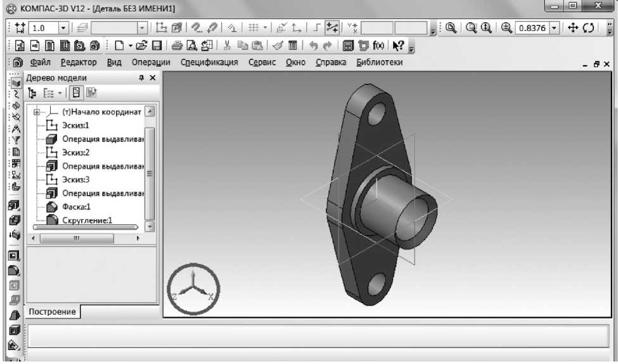Toggle the grid display icon
The width and height of the screenshot is (618, 364).
tap(253, 28)
